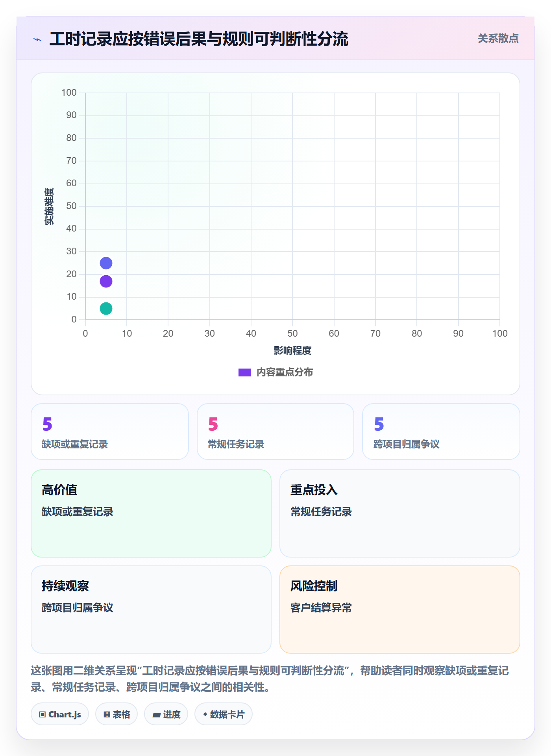
Task: Open the 风险控制 quadrant card
Action: pyautogui.click(x=400, y=609)
